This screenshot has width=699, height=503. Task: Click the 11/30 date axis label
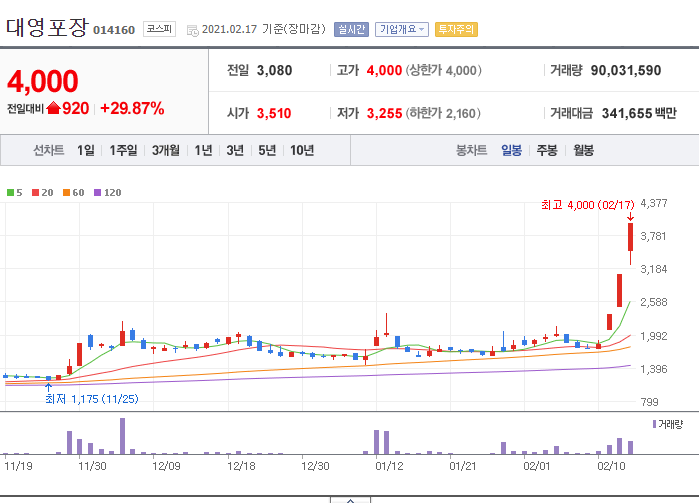pos(92,466)
